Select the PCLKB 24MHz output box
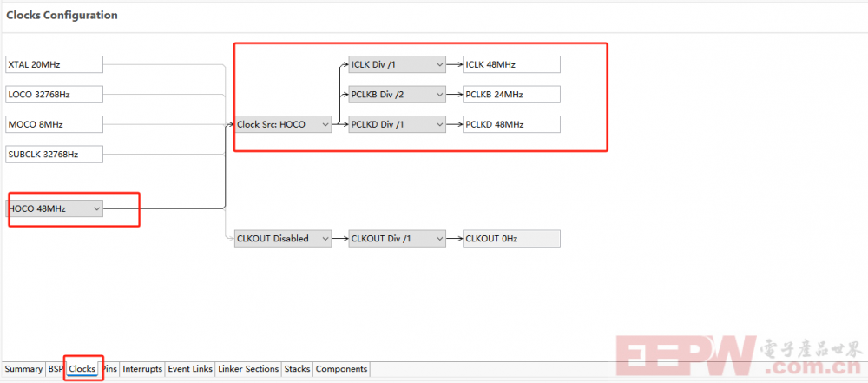Image resolution: width=868 pixels, height=383 pixels. tap(511, 94)
